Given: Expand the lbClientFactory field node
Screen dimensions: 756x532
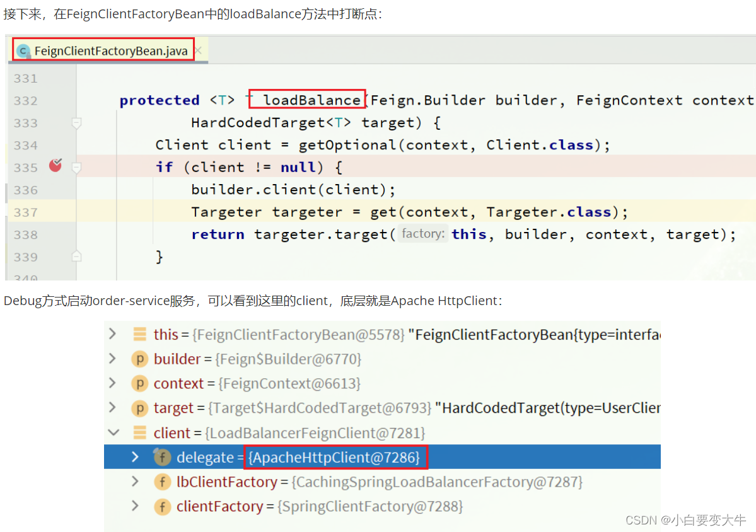Looking at the screenshot, I should [x=136, y=481].
